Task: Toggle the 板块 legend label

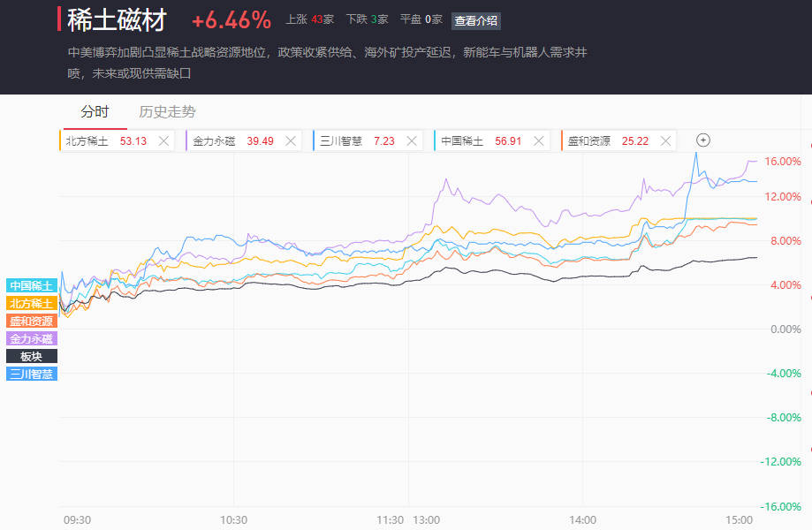Action: tap(32, 356)
